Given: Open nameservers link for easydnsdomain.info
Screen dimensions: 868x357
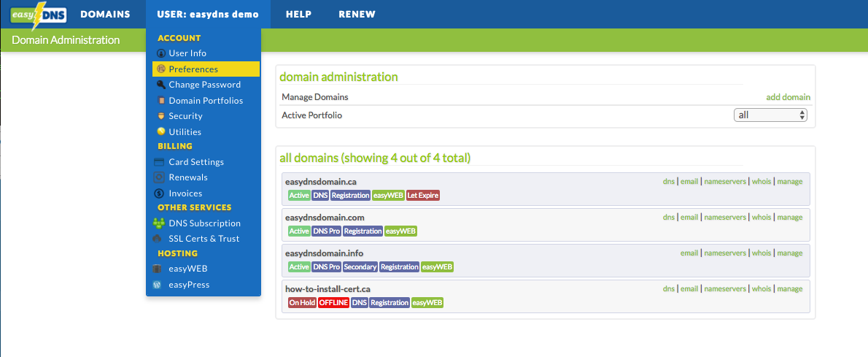Looking at the screenshot, I should click(x=725, y=253).
